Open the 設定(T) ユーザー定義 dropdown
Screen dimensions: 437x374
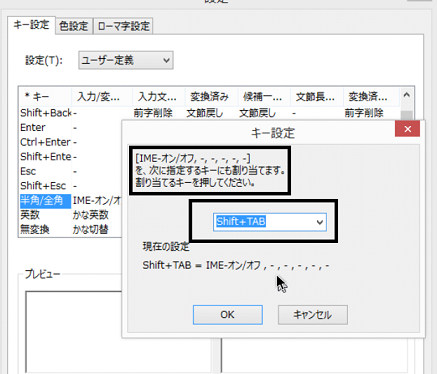pyautogui.click(x=126, y=60)
